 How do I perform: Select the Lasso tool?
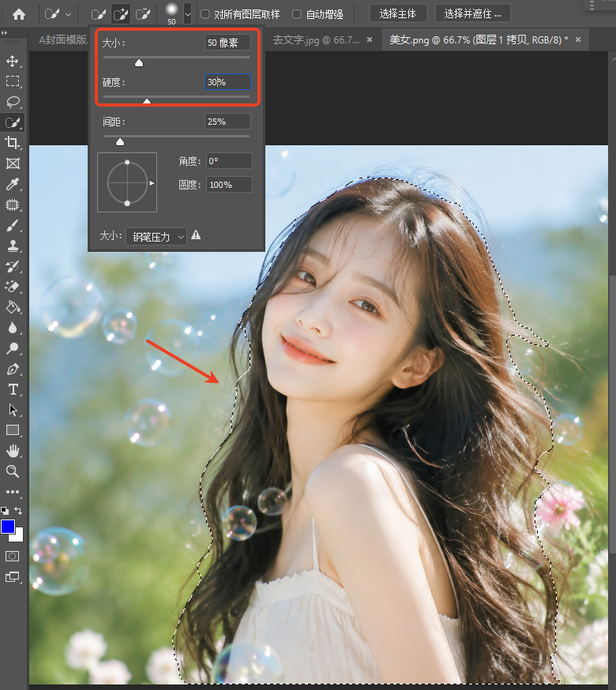tap(13, 102)
